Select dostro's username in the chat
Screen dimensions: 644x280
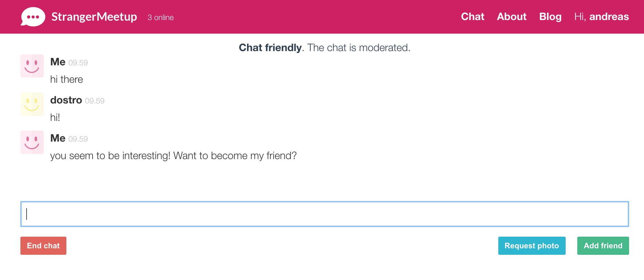click(x=66, y=100)
